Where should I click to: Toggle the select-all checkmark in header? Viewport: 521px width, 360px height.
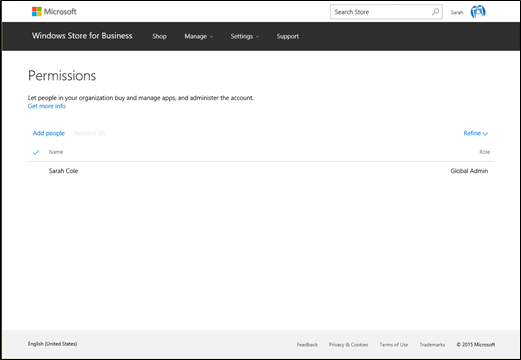coord(36,152)
